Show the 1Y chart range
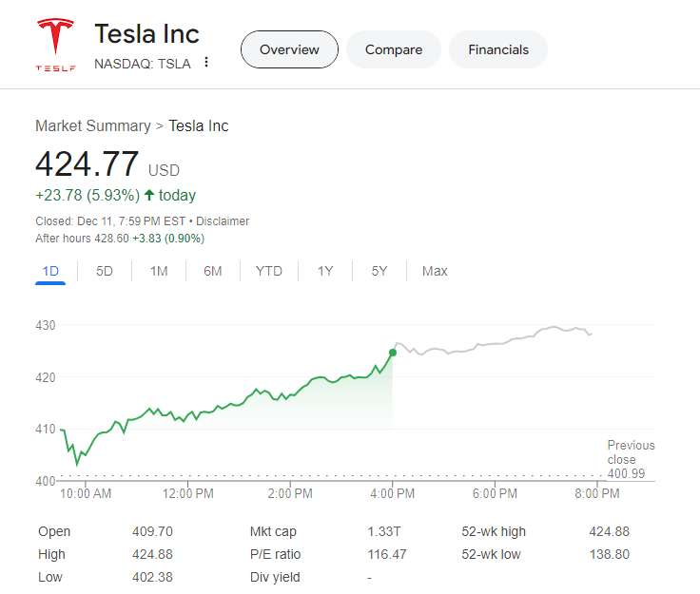 (325, 271)
